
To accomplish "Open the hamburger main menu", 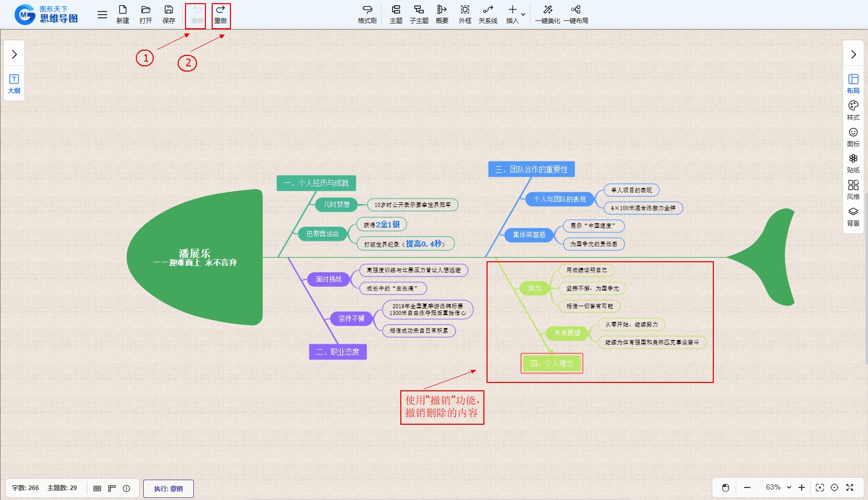I will click(x=102, y=15).
